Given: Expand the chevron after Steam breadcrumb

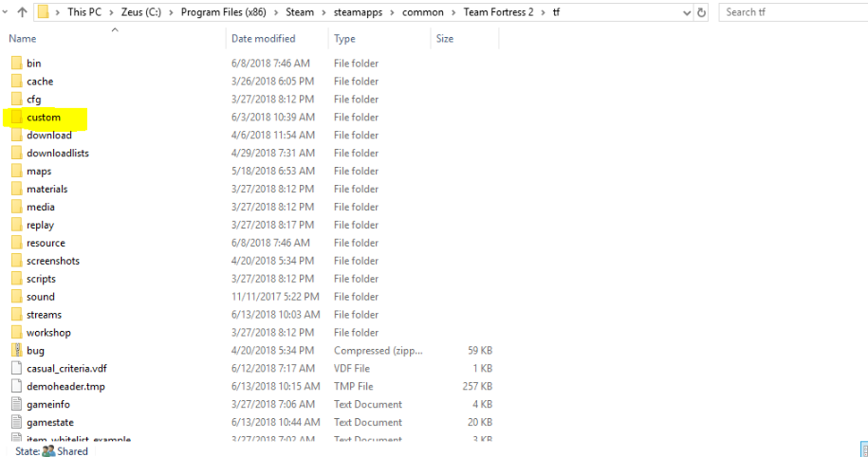Looking at the screenshot, I should tap(323, 12).
